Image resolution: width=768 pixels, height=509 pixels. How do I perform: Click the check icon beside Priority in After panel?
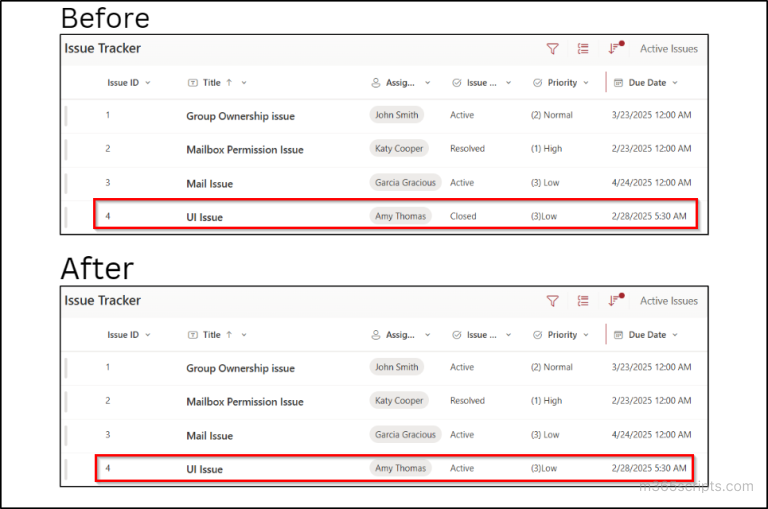(x=537, y=335)
